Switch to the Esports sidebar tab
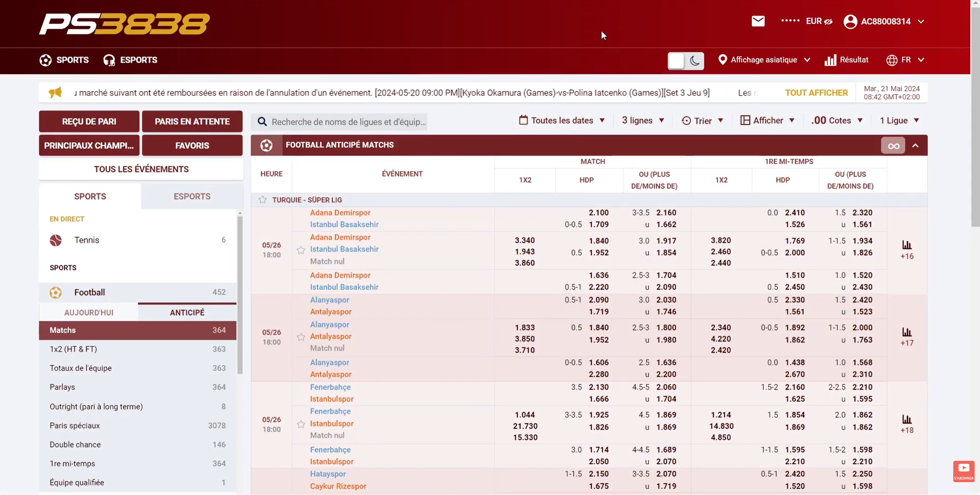 click(192, 196)
